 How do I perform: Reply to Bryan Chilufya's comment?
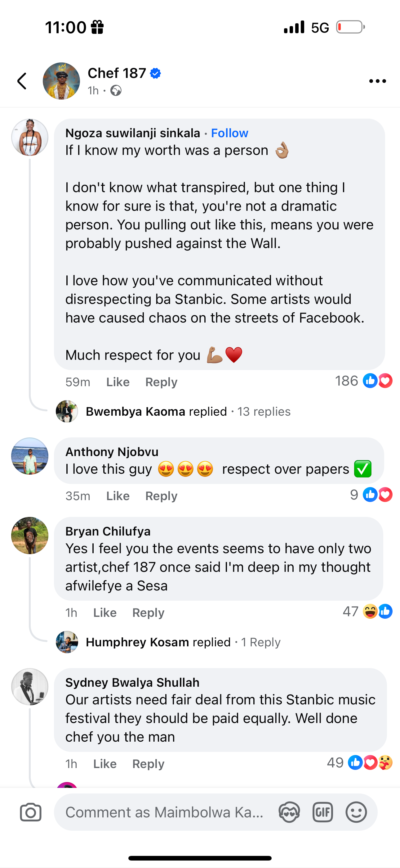point(148,613)
